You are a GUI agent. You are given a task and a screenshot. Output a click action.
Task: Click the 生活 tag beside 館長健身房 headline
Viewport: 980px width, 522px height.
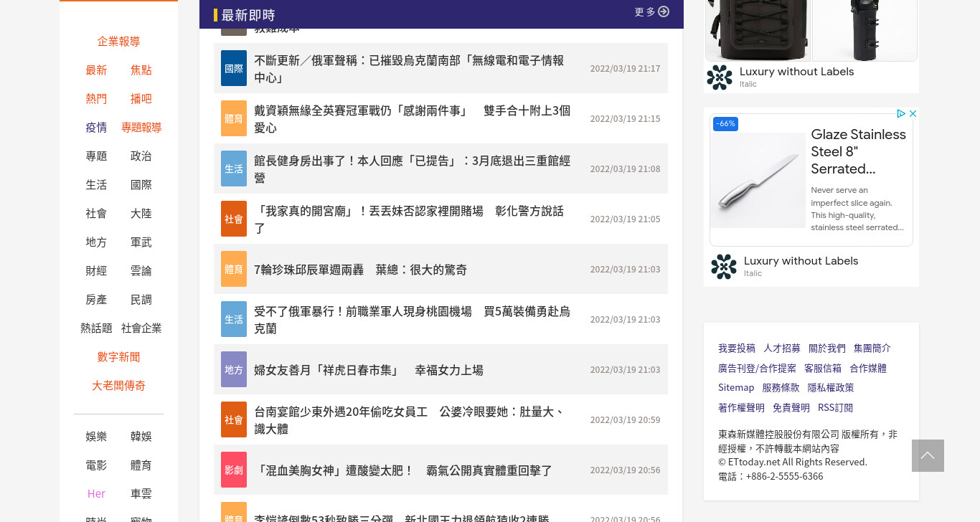(x=234, y=169)
